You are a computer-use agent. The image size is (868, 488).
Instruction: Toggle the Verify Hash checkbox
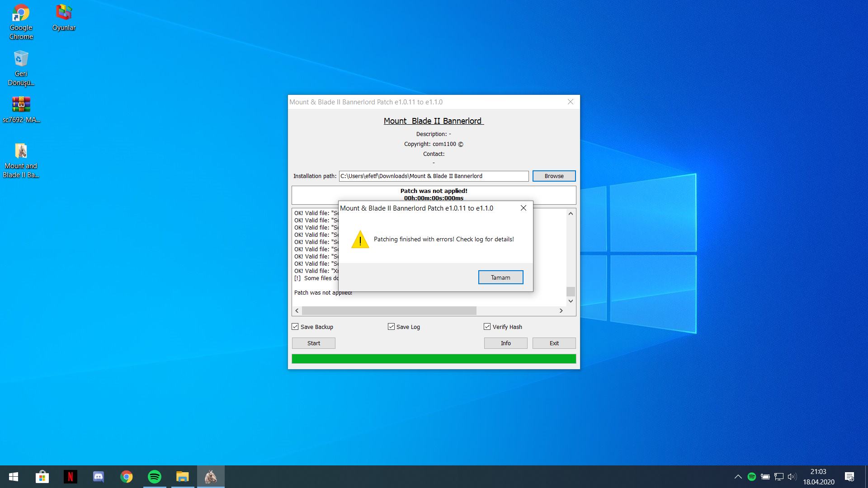pos(487,327)
